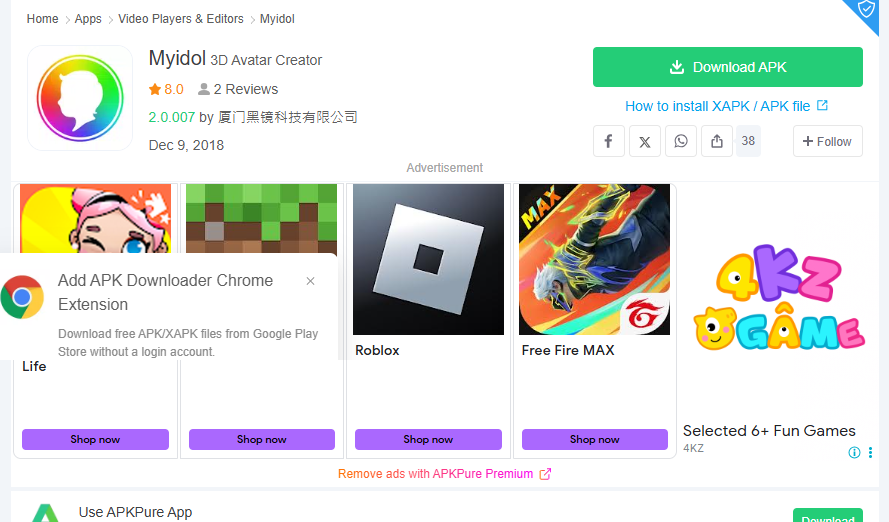Click Shop now under Minecraft ad
Viewport: 889px width, 522px height.
coord(261,439)
